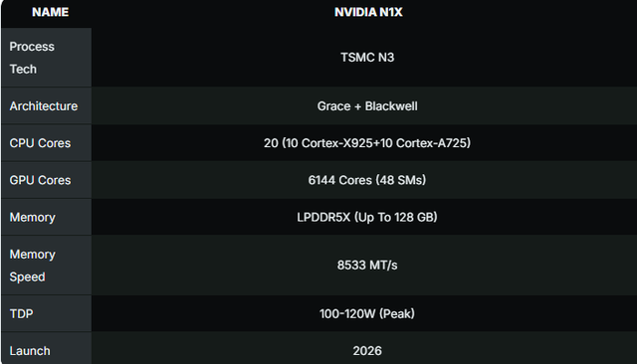
Task: Select the TDP row label
Action: tap(21, 313)
